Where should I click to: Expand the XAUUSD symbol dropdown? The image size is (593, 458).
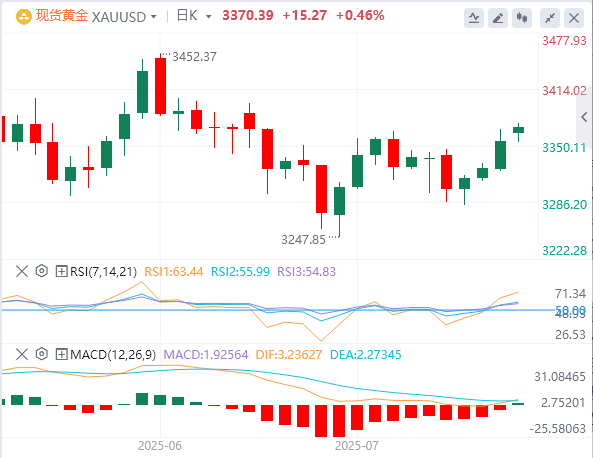(x=154, y=17)
